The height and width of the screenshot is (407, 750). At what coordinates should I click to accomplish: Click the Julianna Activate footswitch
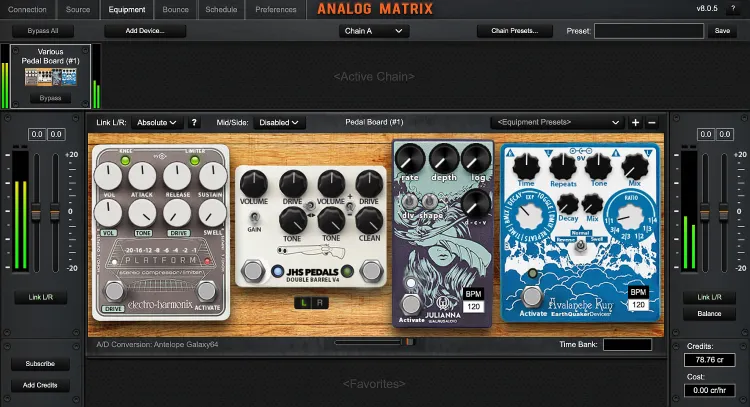pyautogui.click(x=410, y=305)
